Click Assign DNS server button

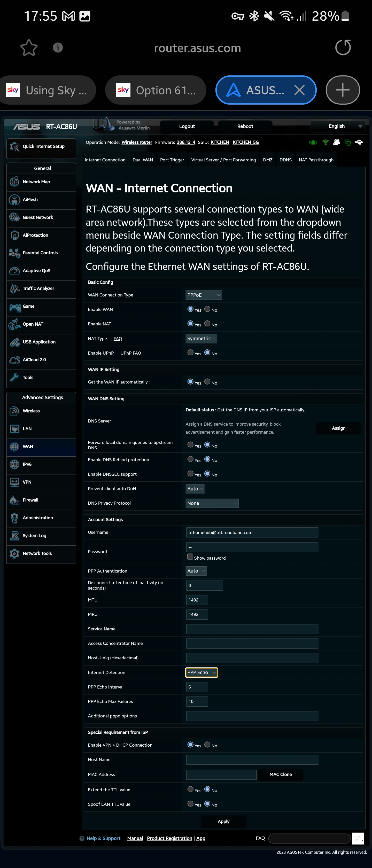(338, 428)
